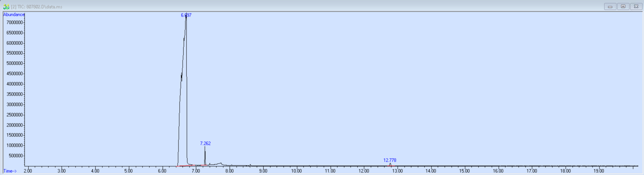Viewport: 644px width, 175px height.
Task: Click the TIC window title icon
Action: pos(6,7)
